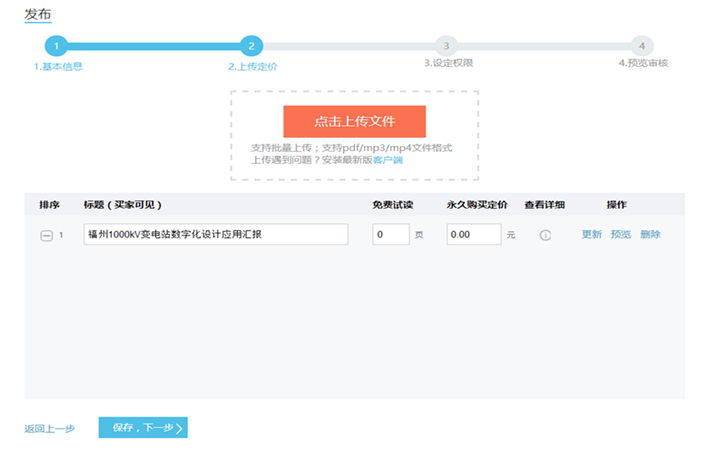Select the 2.上传定价 step label

coord(252,66)
